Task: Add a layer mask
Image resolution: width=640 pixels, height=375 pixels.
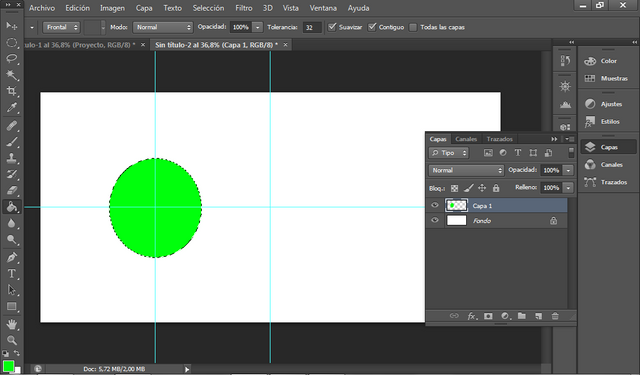Action: [x=488, y=316]
